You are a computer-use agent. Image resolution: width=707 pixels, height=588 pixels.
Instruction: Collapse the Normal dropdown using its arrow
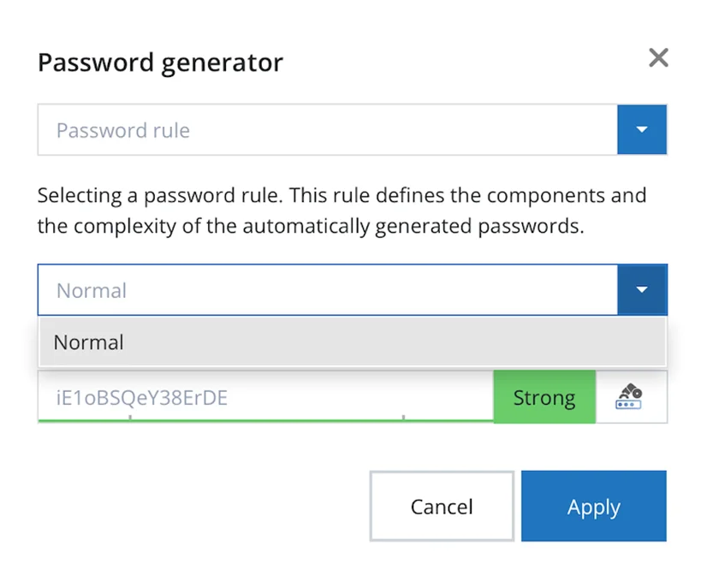642,289
